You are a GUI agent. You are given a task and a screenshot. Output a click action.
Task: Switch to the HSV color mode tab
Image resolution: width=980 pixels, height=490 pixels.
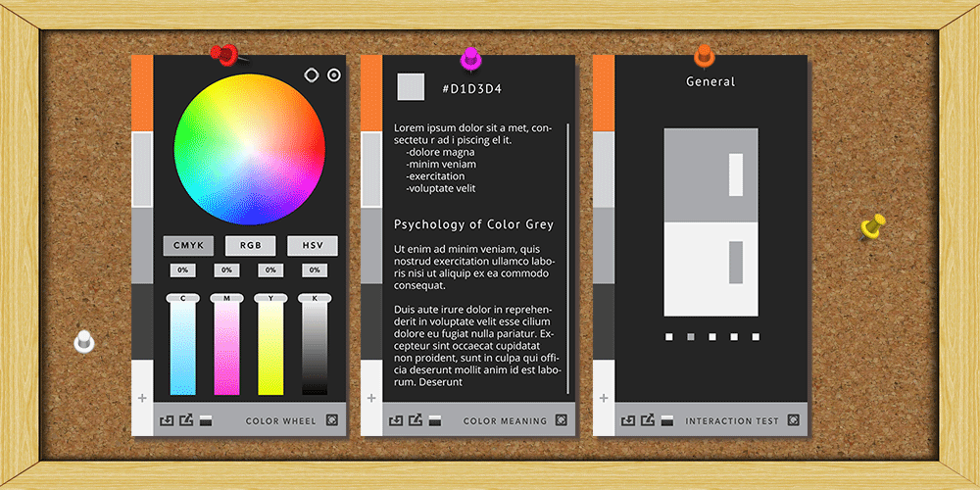[312, 246]
